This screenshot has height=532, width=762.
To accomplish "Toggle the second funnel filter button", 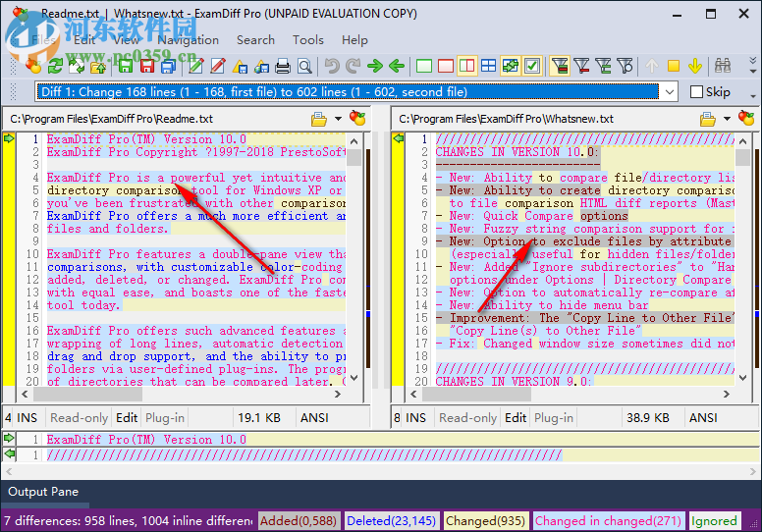I will tap(581, 66).
